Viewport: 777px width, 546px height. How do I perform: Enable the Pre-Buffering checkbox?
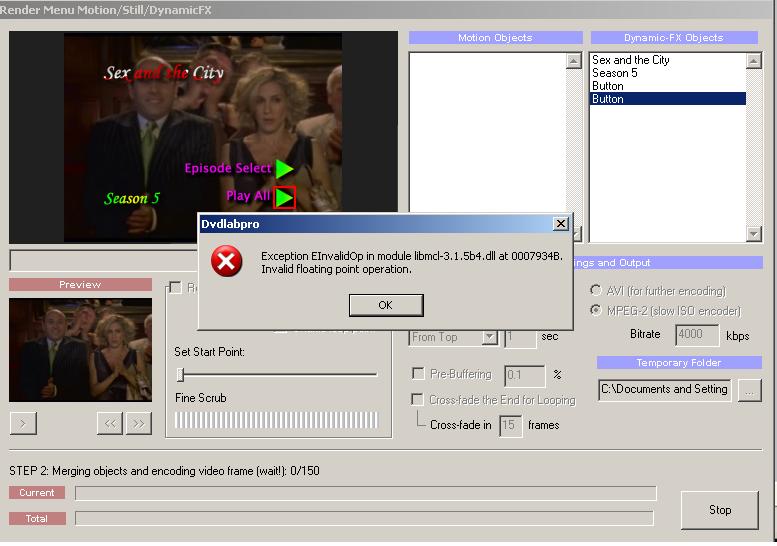[418, 374]
